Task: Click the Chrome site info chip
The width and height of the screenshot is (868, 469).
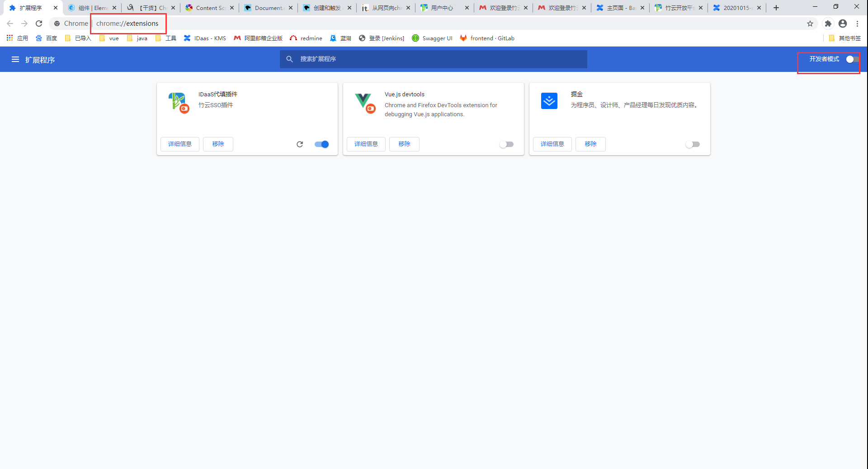Action: pos(71,24)
